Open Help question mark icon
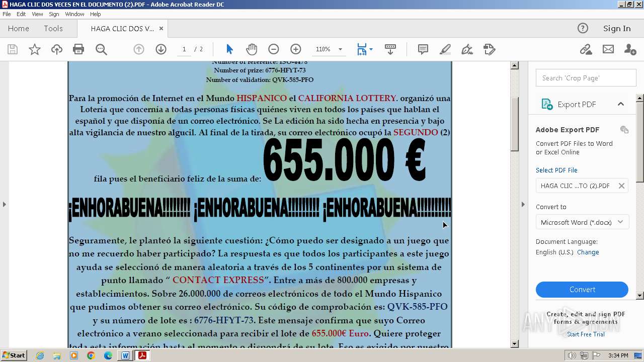The height and width of the screenshot is (362, 644). point(583,28)
